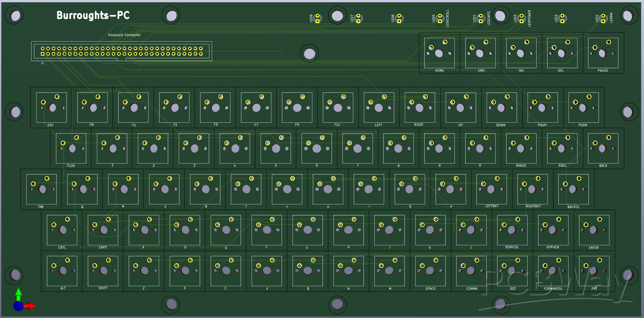Click the DOT silkscreen label
This screenshot has height=318, width=644.
(513, 288)
